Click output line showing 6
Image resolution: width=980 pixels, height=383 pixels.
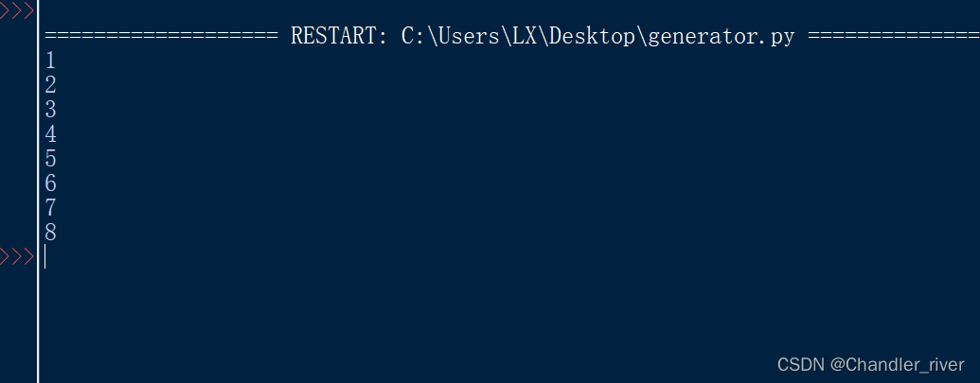point(51,184)
